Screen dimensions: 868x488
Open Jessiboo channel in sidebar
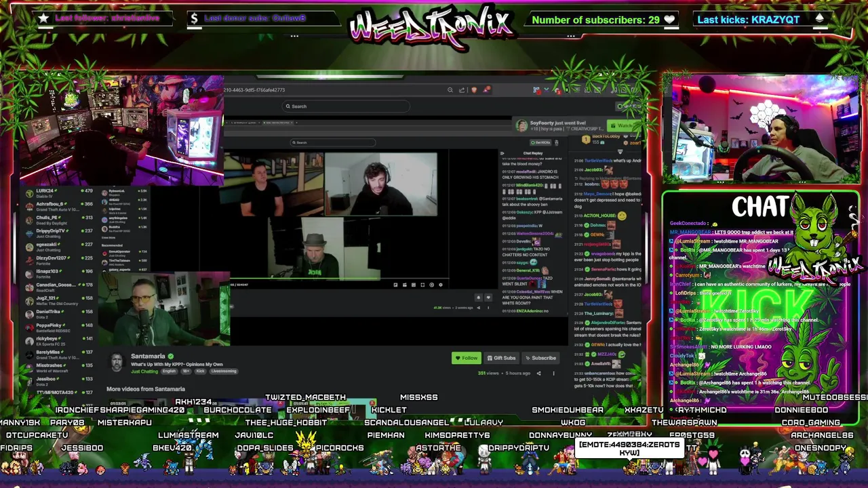tap(59, 381)
